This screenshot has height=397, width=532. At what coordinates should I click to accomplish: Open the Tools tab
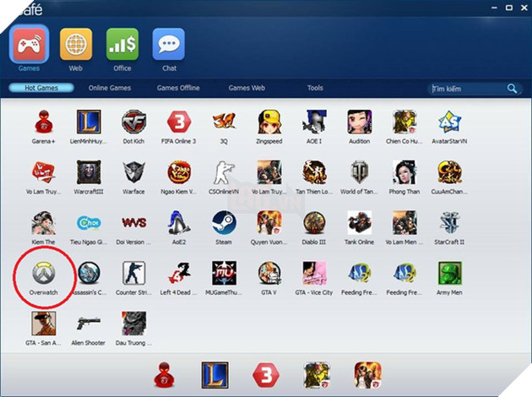click(315, 88)
